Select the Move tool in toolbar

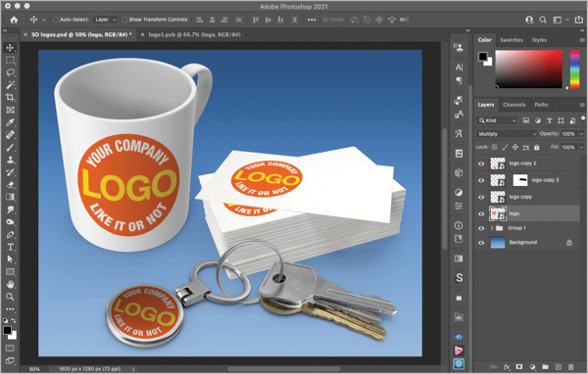10,48
